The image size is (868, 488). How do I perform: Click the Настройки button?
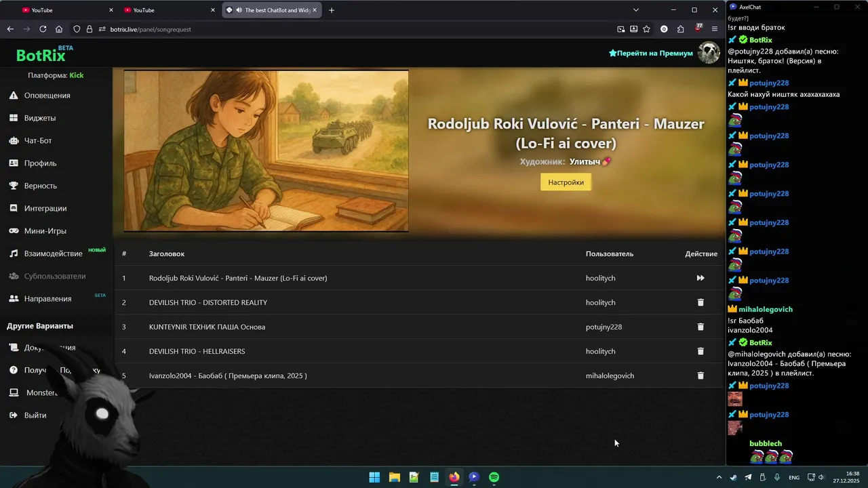[x=566, y=182]
